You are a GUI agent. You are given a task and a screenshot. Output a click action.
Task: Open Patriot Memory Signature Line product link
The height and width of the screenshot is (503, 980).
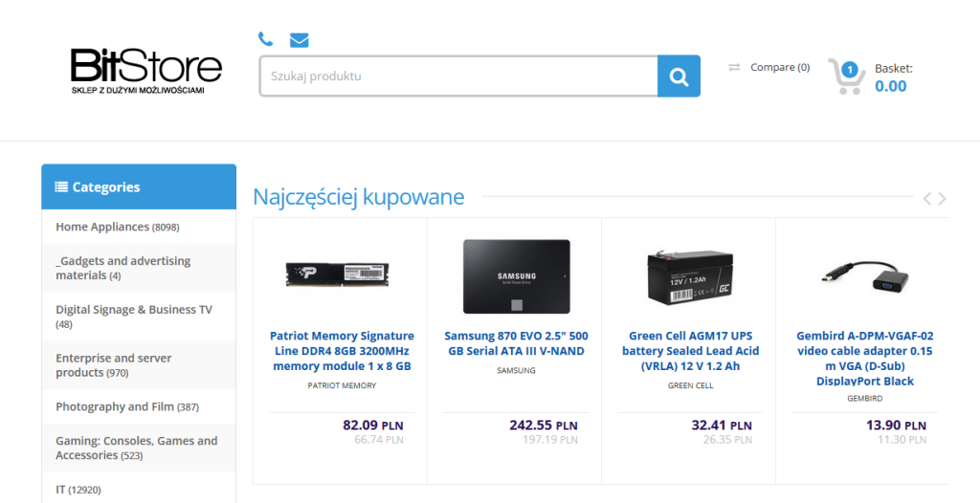pos(342,351)
